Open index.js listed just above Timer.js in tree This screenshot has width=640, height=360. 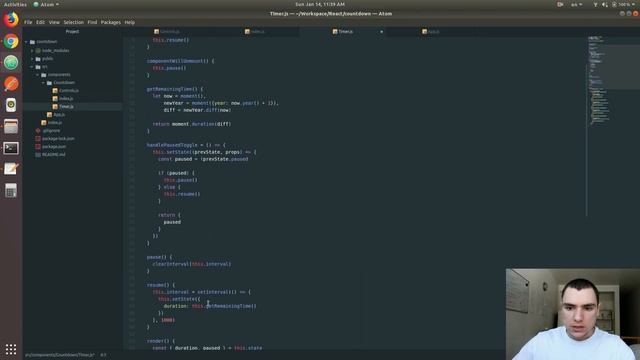tap(66, 99)
